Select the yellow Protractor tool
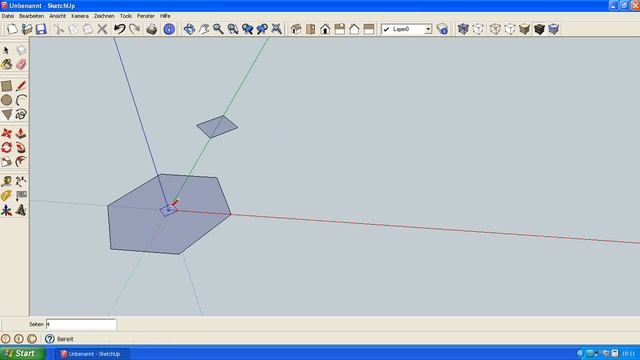The image size is (640, 360). coord(6,196)
